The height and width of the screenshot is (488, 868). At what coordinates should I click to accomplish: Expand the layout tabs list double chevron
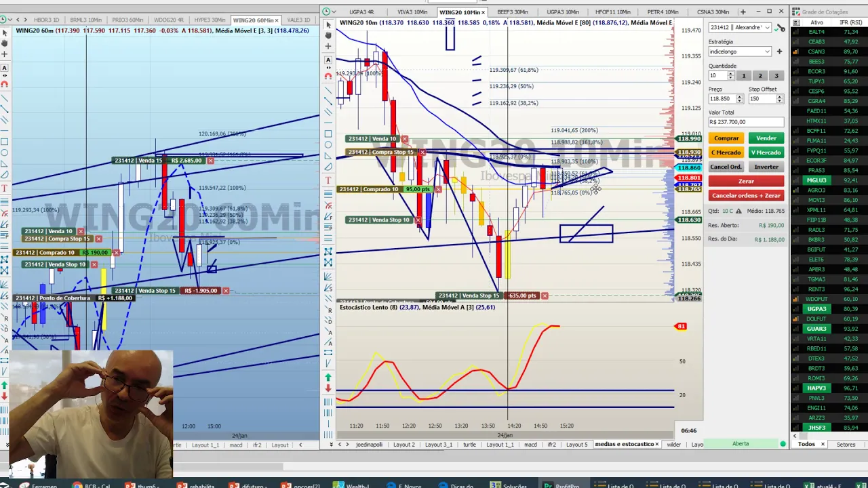click(x=330, y=445)
